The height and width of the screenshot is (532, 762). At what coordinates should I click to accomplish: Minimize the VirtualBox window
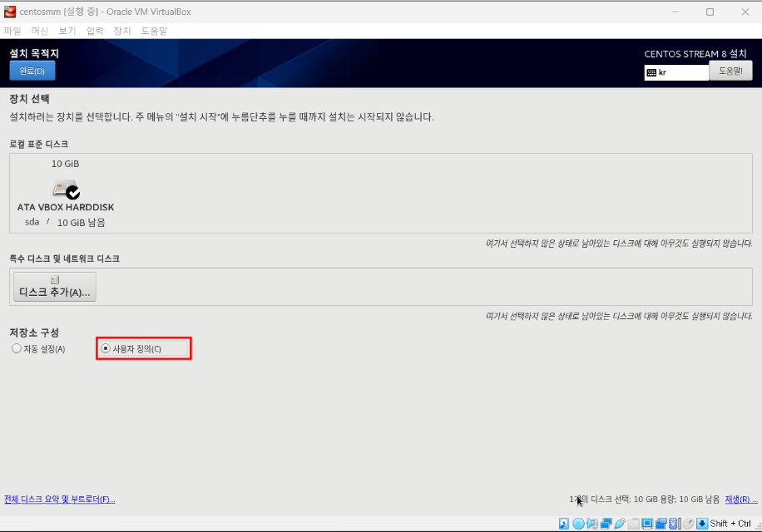pos(675,12)
